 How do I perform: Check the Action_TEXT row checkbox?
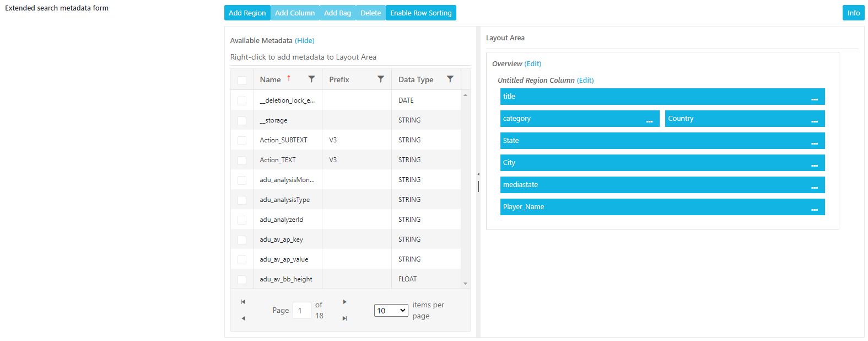coord(241,161)
